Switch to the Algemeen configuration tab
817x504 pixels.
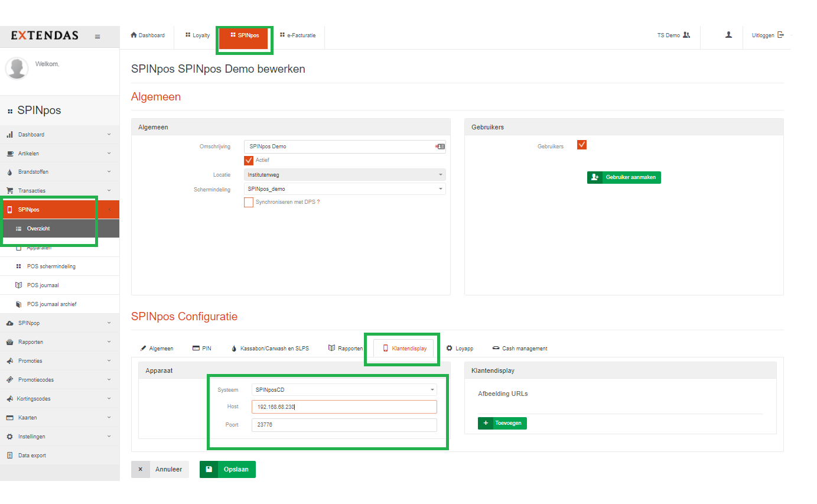157,349
